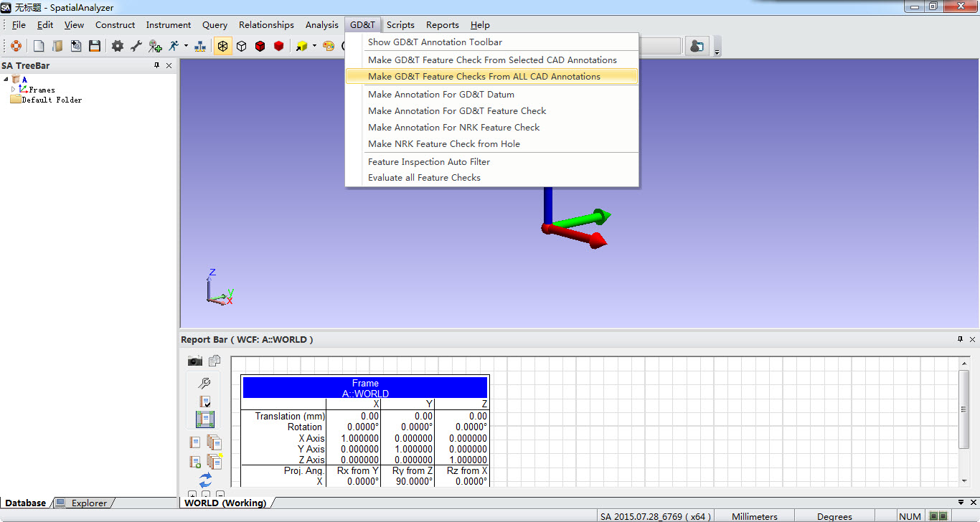980x522 pixels.
Task: Click the Report Bar vertical scrollbar thumb
Action: [965, 409]
